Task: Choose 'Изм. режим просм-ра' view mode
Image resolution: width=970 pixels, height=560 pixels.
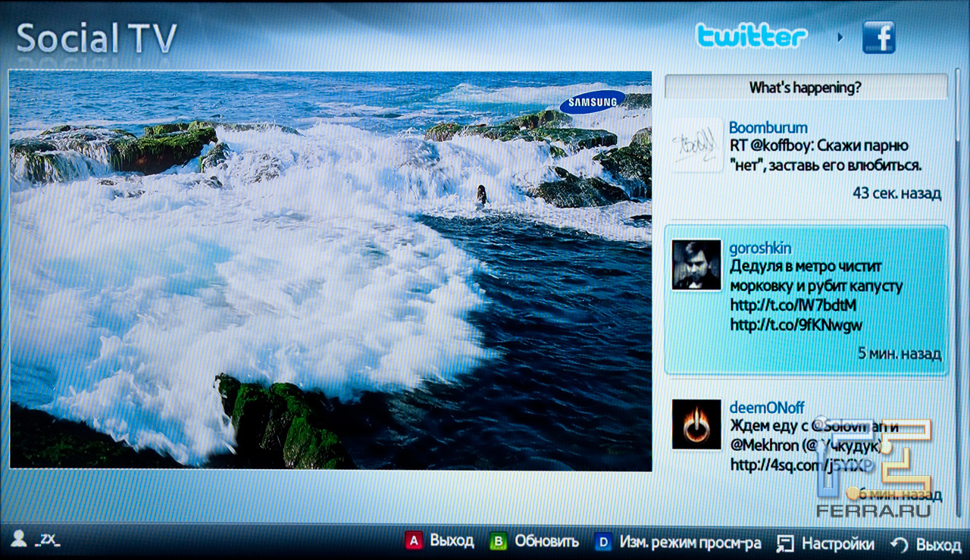Action: 690,543
